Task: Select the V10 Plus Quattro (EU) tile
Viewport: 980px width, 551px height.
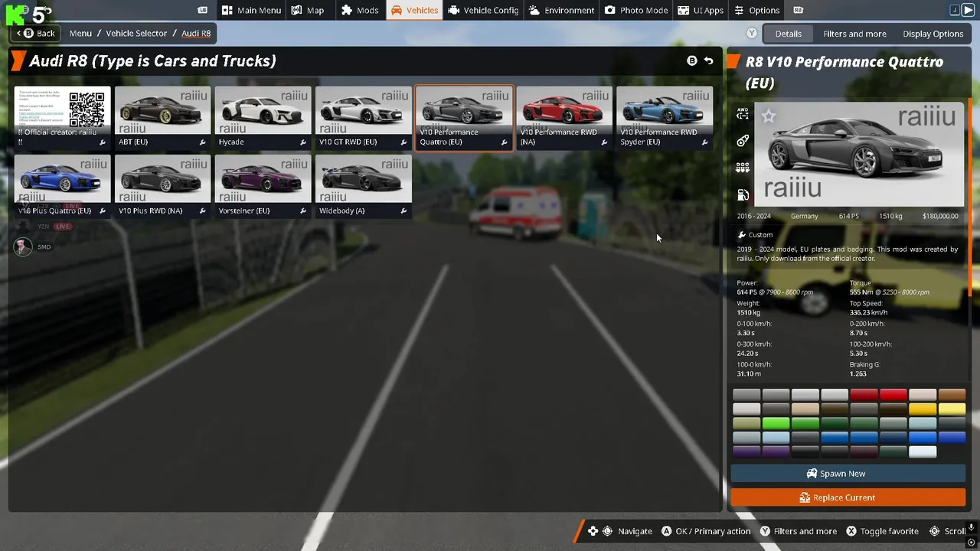Action: 62,186
